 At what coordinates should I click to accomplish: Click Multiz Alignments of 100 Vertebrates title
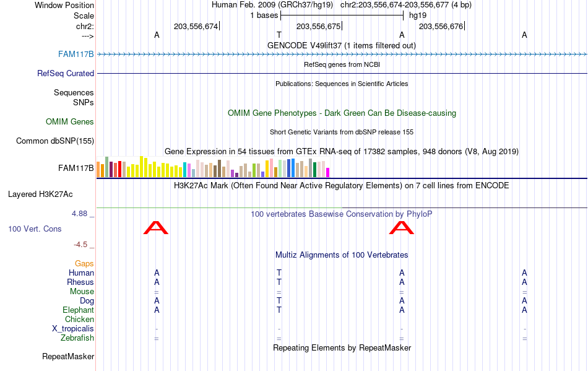(342, 255)
